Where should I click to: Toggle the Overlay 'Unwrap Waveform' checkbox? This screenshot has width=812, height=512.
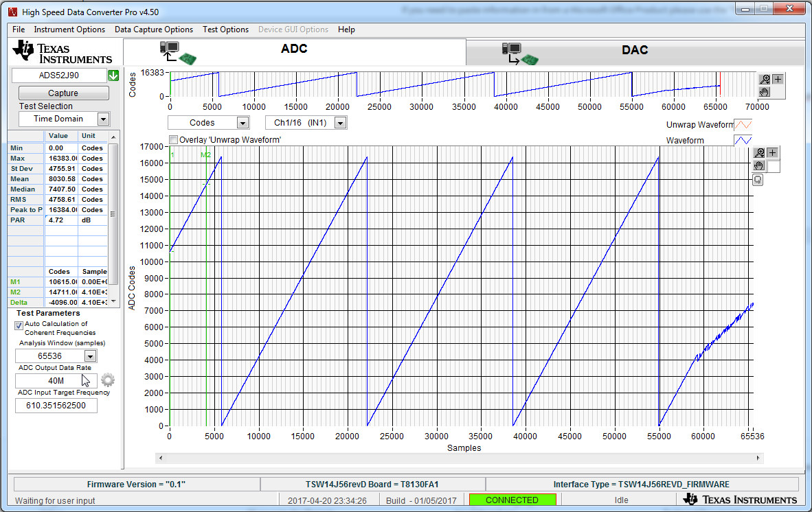(x=174, y=139)
